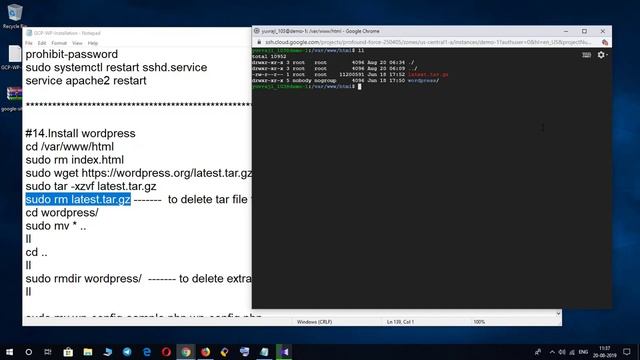The width and height of the screenshot is (640, 360).
Task: Open Notepad File menu
Action: coord(29,43)
